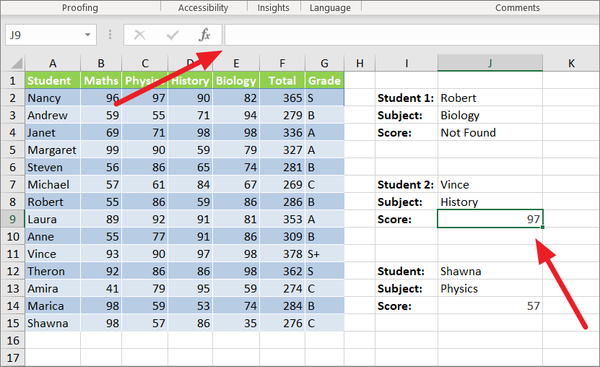Click the cell containing Andrew
The width and height of the screenshot is (600, 367).
tap(53, 115)
